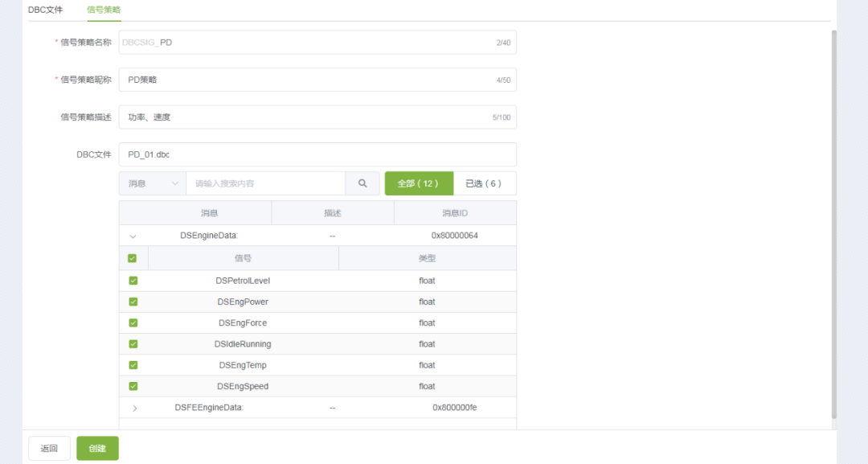This screenshot has width=868, height=464.
Task: Select the 信号策略 tab
Action: 104,10
